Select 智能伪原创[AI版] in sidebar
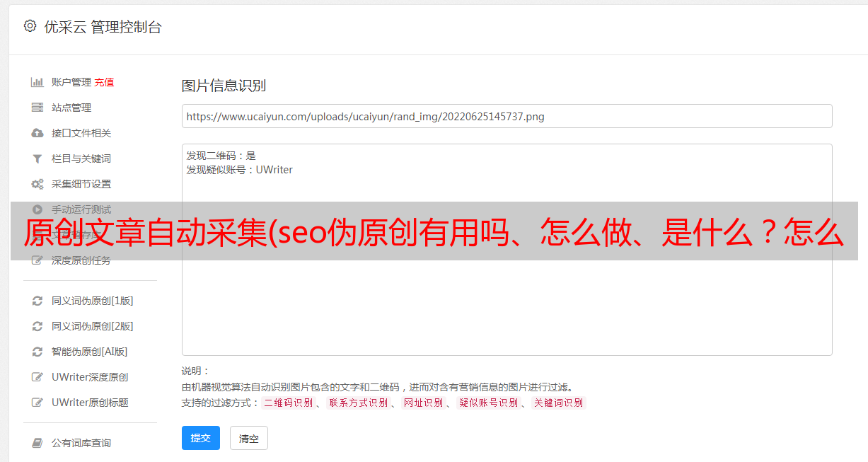Screen dimensions: 868x462 [x=90, y=352]
